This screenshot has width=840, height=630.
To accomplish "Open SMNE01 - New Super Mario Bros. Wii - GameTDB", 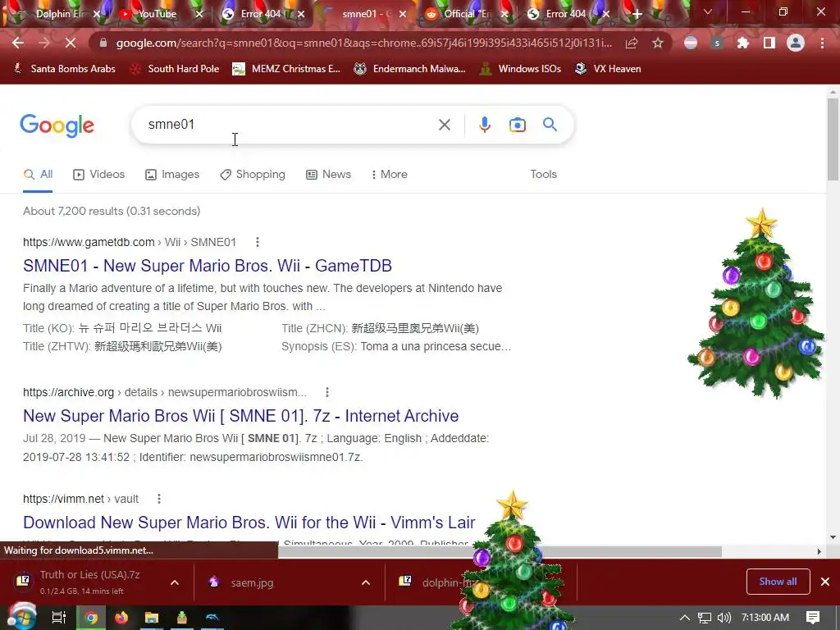I will tap(208, 266).
